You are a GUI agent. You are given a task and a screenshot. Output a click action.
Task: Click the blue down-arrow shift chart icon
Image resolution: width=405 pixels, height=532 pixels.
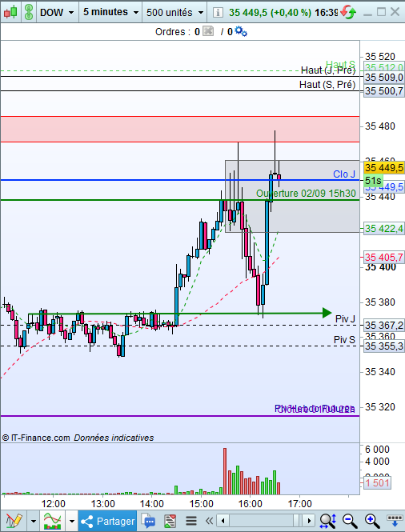(x=395, y=521)
